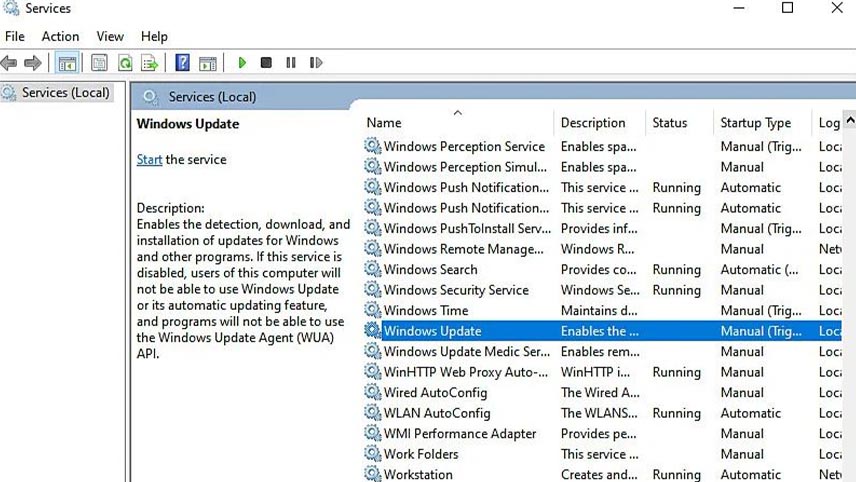Screen dimensions: 856x482
Task: Click Automatic startup type of WLAN AutoConfig
Action: click(751, 413)
